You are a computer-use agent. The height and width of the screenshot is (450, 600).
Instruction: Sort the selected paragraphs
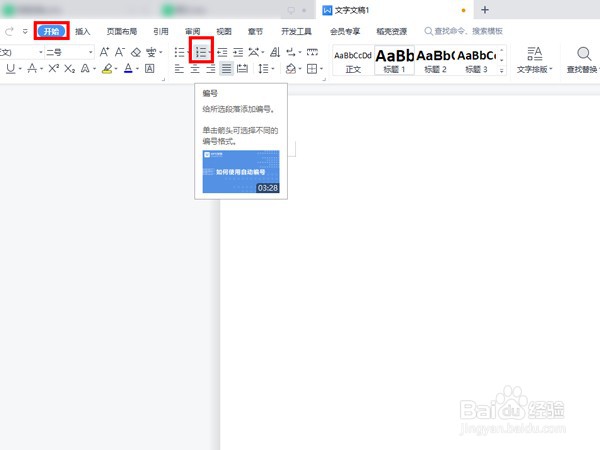click(275, 52)
